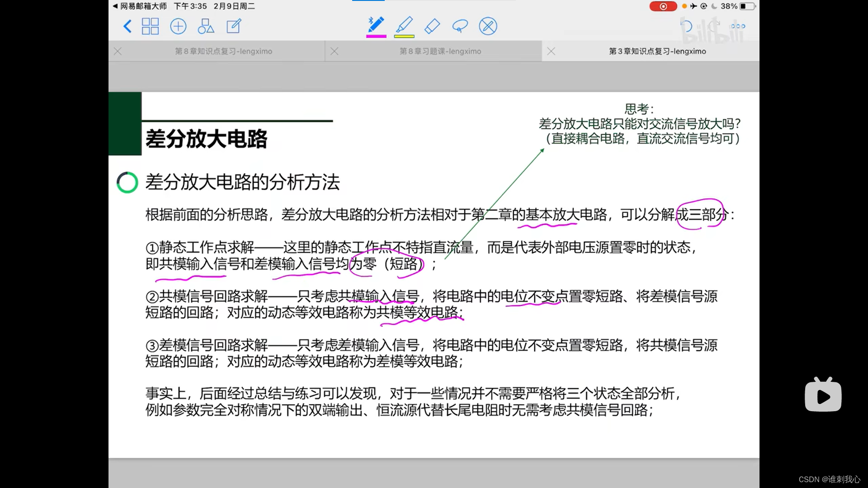
Task: Switch to first 第8章知识点复习-lengximo tab
Action: [223, 52]
